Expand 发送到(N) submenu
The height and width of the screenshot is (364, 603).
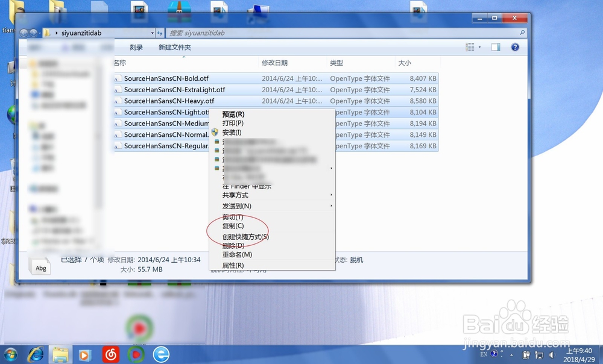coord(272,206)
